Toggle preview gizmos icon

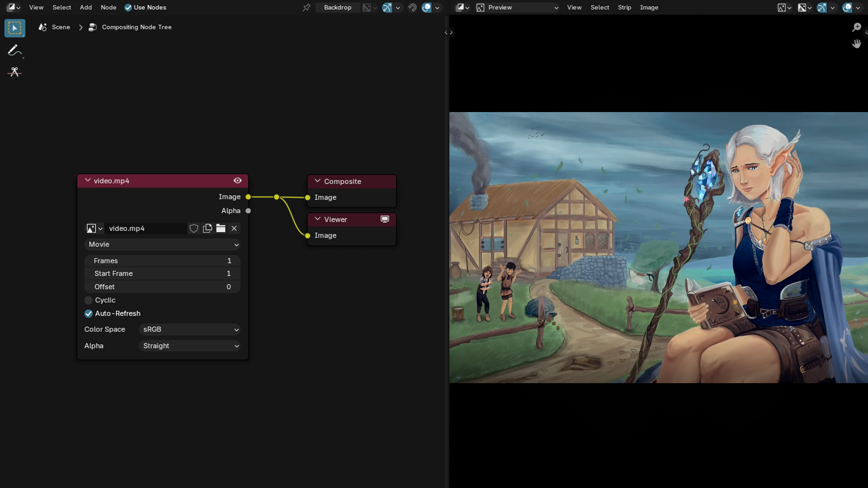click(x=822, y=7)
